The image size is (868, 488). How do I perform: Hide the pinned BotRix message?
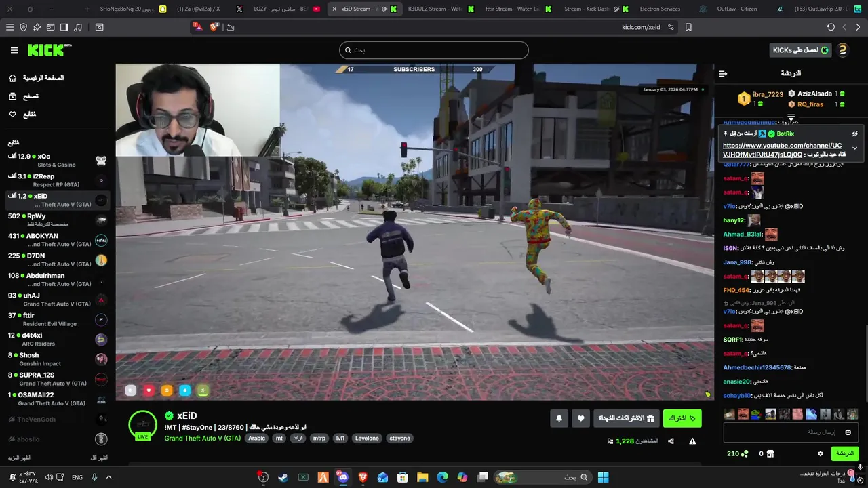point(854,134)
